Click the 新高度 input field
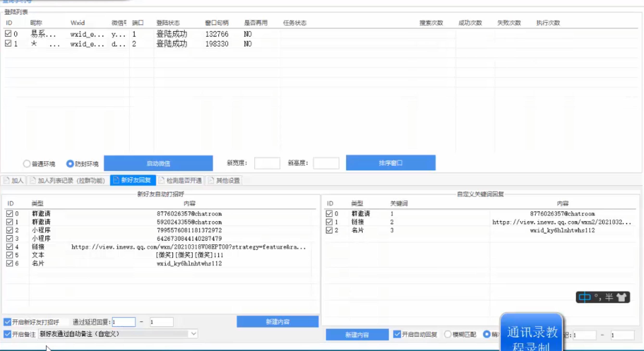 pos(326,163)
